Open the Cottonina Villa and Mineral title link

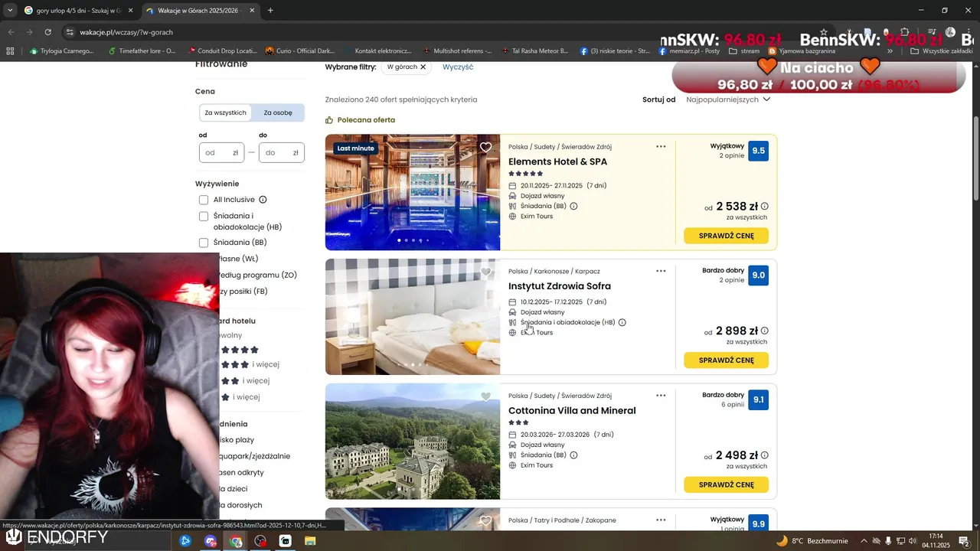572,411
